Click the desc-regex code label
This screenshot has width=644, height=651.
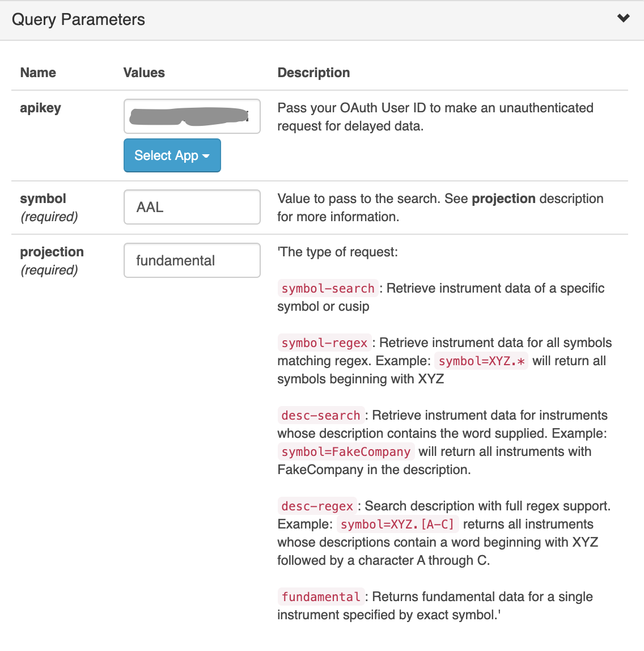[316, 506]
